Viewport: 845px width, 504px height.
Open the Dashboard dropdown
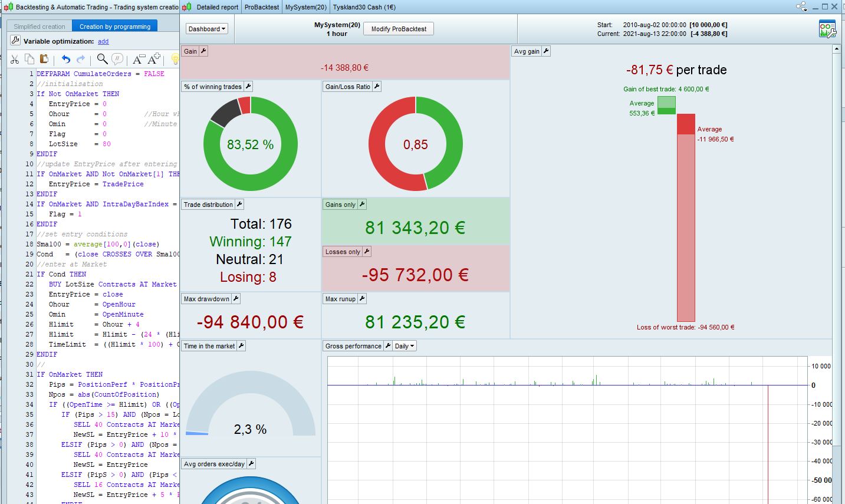(207, 29)
